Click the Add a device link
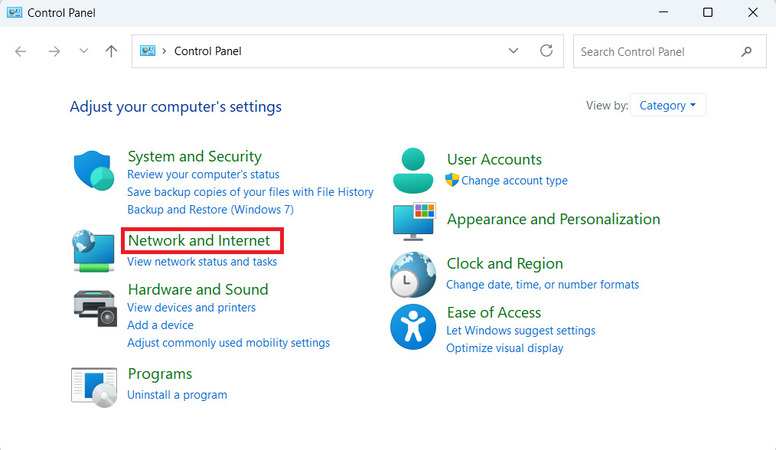 [x=160, y=325]
